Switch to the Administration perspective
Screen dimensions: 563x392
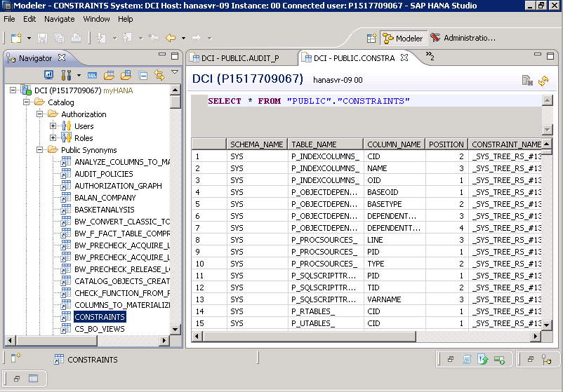pos(462,38)
